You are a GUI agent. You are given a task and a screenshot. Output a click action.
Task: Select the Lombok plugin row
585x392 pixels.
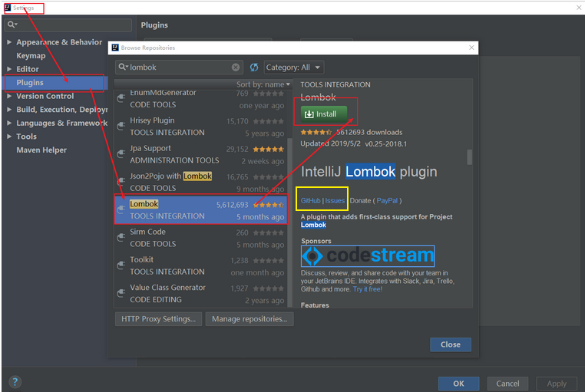tap(201, 209)
